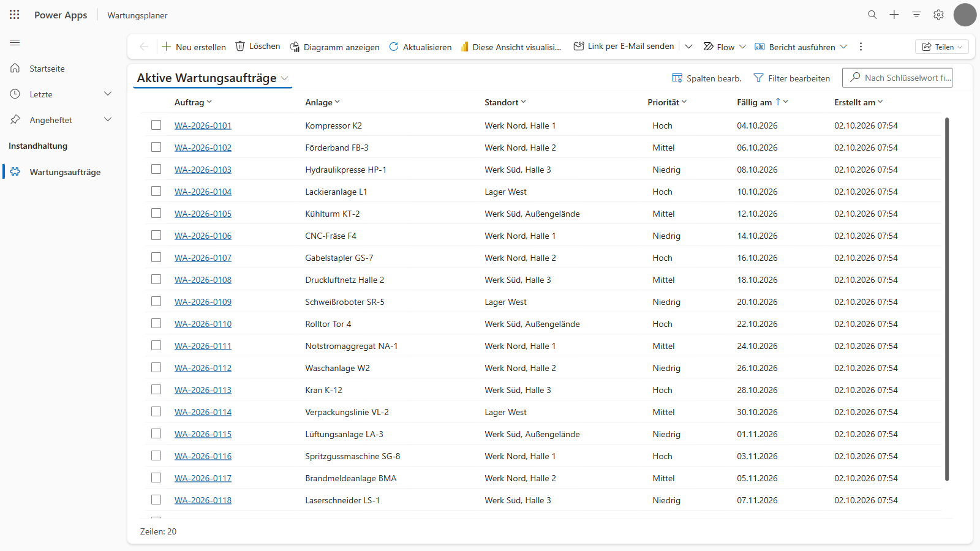Screen dimensions: 980x551
Task: Click the Teilen share button
Action: coord(942,47)
